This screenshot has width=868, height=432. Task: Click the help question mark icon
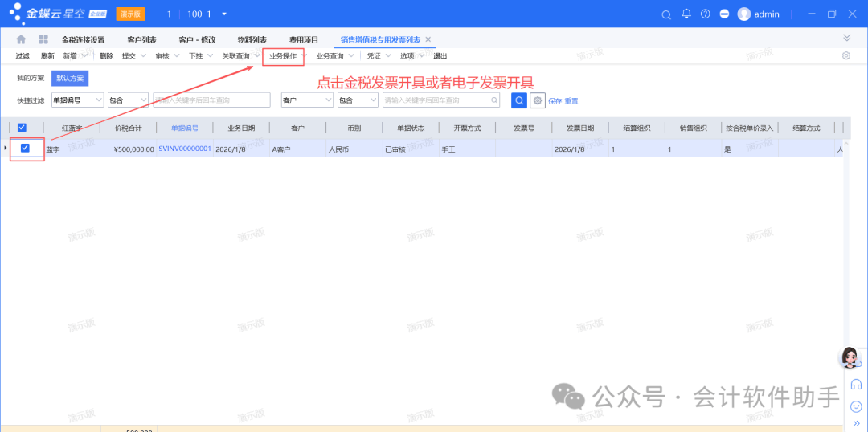pos(706,14)
